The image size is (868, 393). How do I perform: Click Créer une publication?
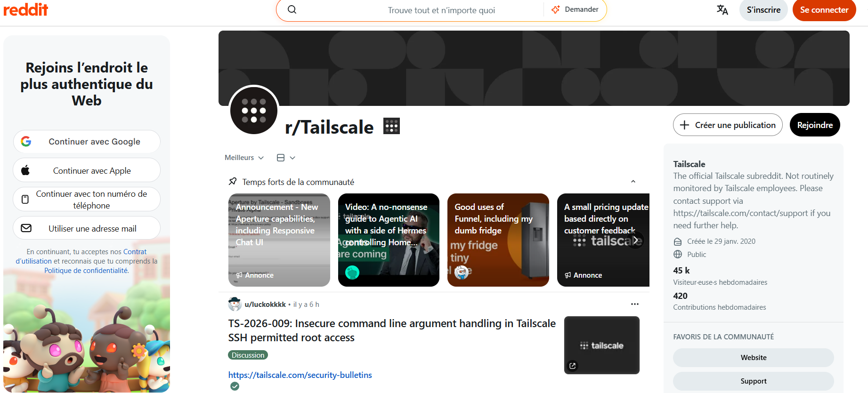coord(728,125)
